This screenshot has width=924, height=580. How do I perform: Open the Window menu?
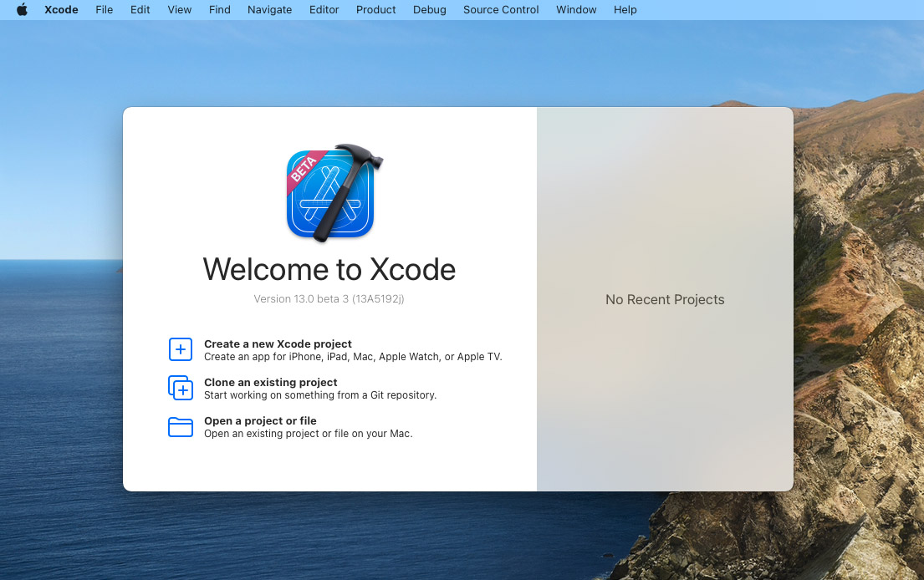[576, 9]
